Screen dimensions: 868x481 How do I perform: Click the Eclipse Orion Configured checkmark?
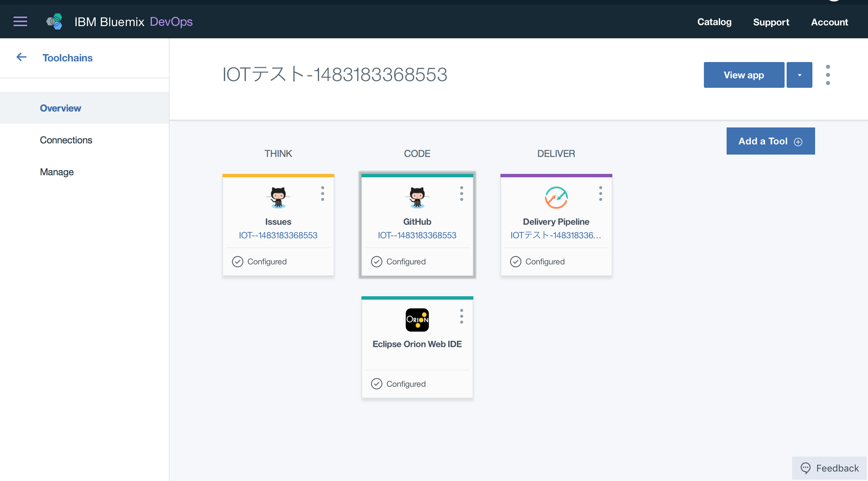click(377, 384)
